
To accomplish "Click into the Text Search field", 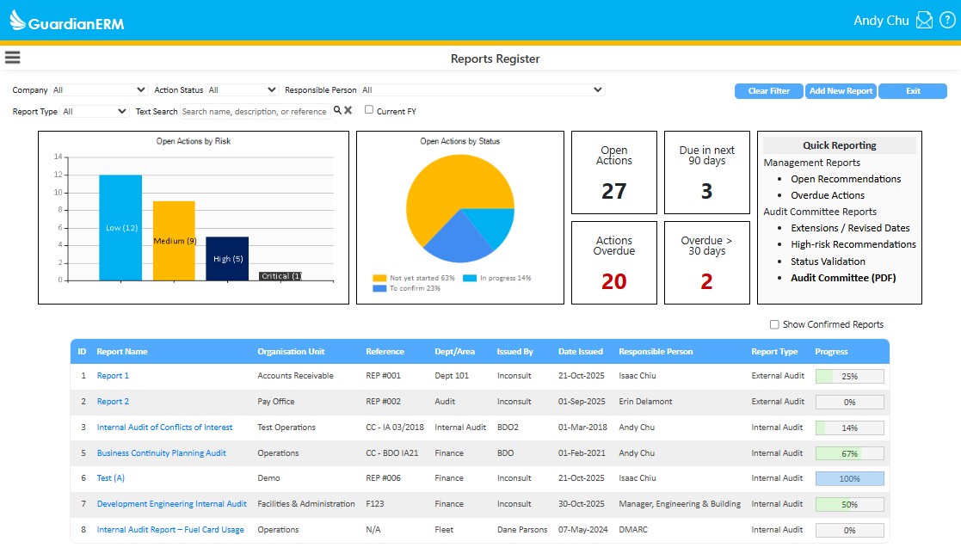I will pos(254,112).
